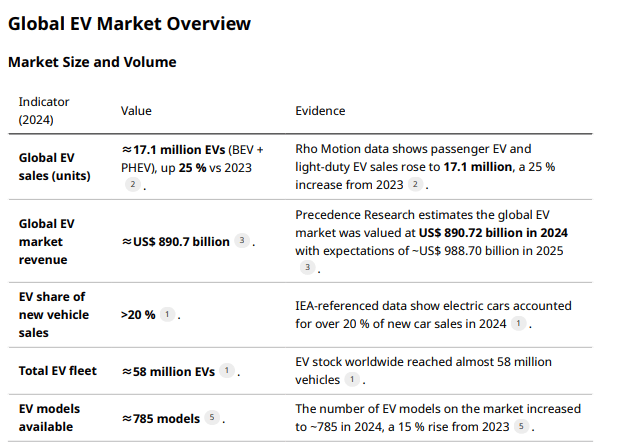The image size is (617, 446).
Task: Open citation 2 after 'increase from 2023'
Action: [415, 184]
